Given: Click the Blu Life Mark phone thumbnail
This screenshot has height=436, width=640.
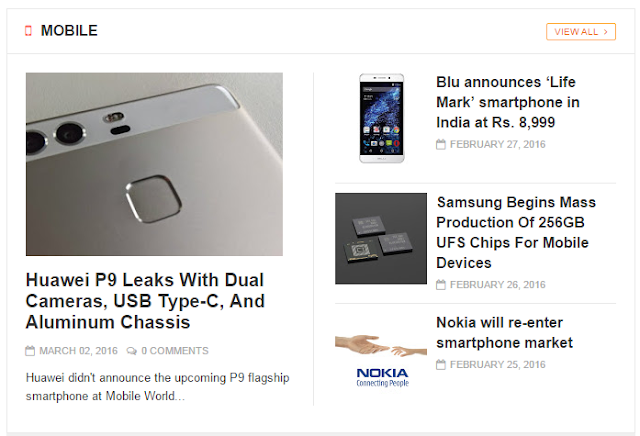Looking at the screenshot, I should pyautogui.click(x=382, y=118).
